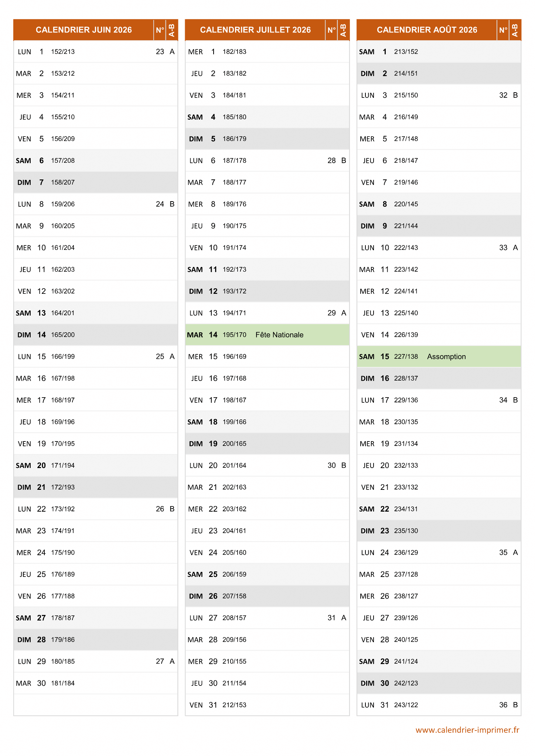
Task: Click the Calendrier Juin 2026 header
Action: 84,30
